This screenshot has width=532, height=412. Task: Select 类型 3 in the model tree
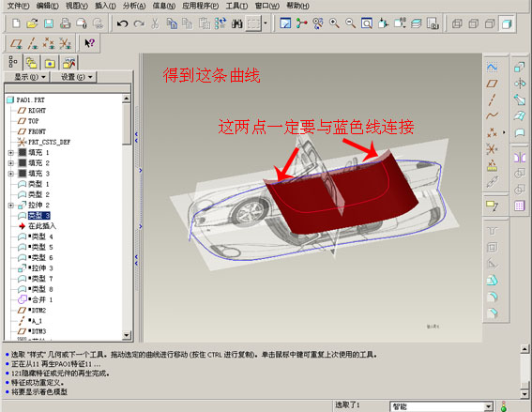[39, 216]
